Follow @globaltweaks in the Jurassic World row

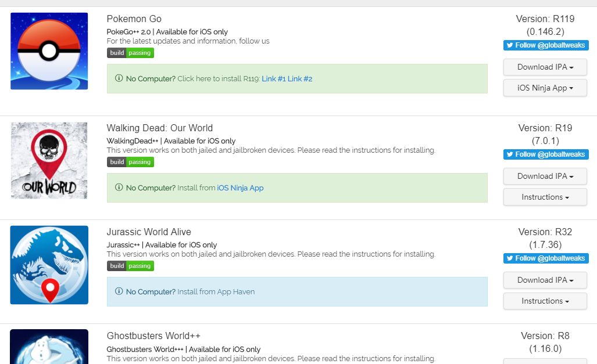(546, 258)
